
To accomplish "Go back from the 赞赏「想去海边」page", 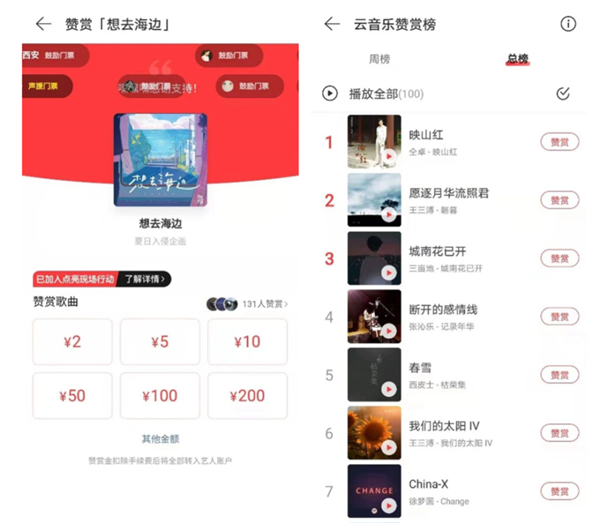I will coord(43,24).
